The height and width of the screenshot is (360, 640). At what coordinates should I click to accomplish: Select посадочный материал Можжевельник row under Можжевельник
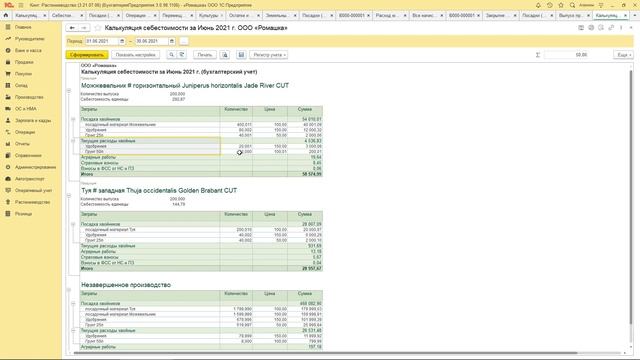pyautogui.click(x=201, y=124)
